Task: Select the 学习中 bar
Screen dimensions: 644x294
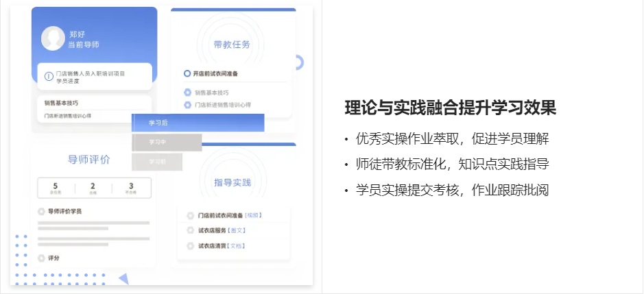Action: coord(167,143)
